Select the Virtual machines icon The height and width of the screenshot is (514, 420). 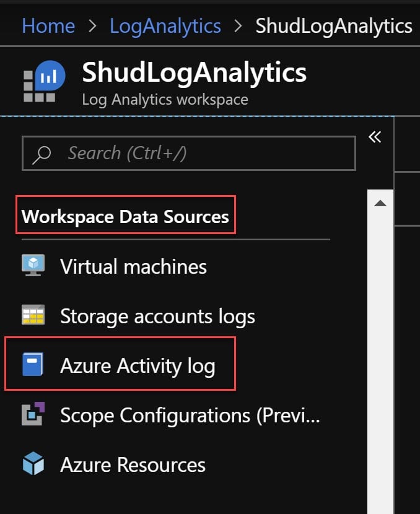[33, 266]
